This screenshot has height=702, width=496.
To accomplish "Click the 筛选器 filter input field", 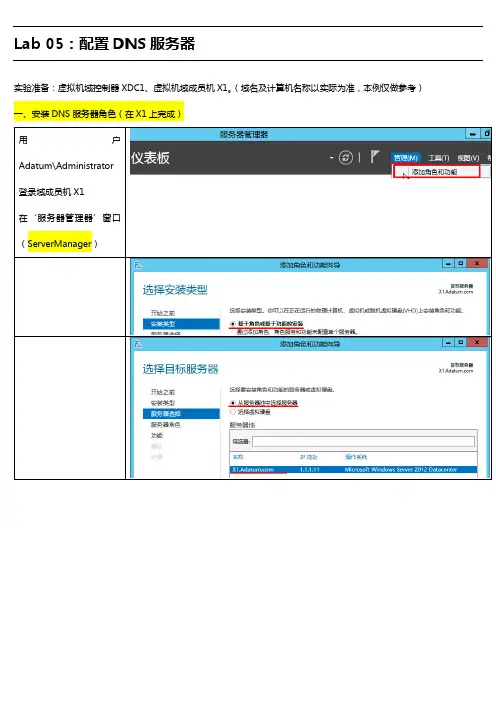I will click(x=363, y=442).
